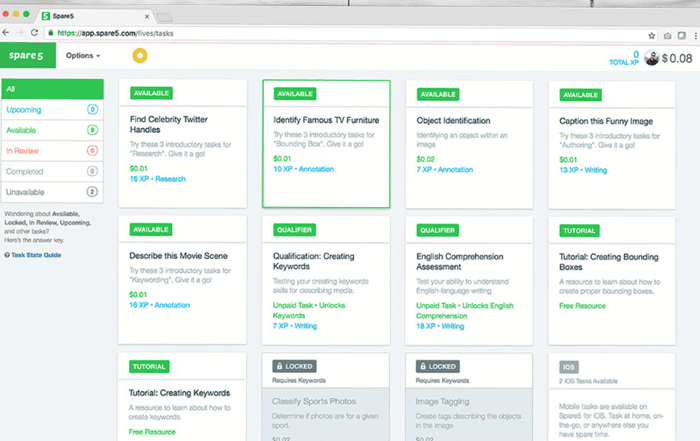Reload the browser page
The width and height of the screenshot is (700, 441).
click(x=34, y=33)
